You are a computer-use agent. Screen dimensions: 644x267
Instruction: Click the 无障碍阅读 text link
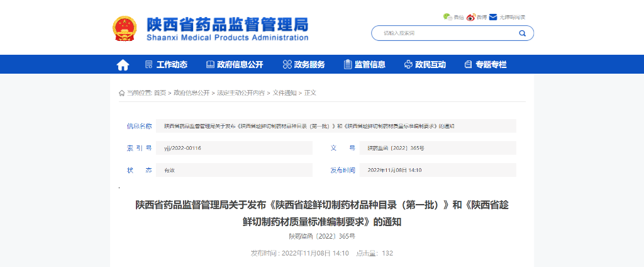(x=512, y=17)
